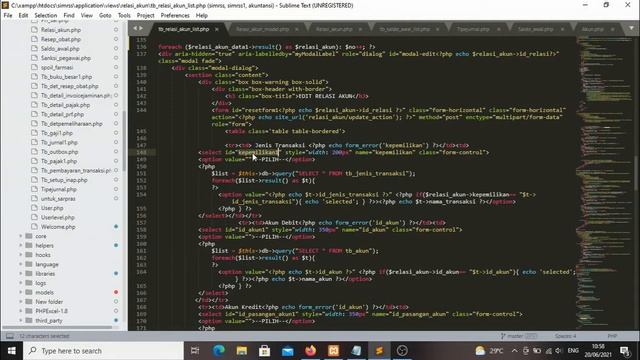Open User.php in the sidebar
Image resolution: width=640 pixels, height=360 pixels.
pyautogui.click(x=52, y=209)
